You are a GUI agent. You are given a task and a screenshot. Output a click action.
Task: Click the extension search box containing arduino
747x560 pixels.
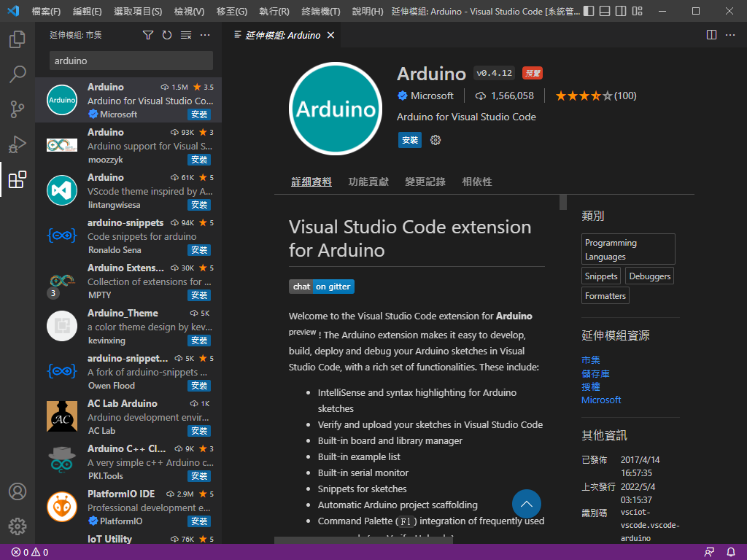[131, 61]
